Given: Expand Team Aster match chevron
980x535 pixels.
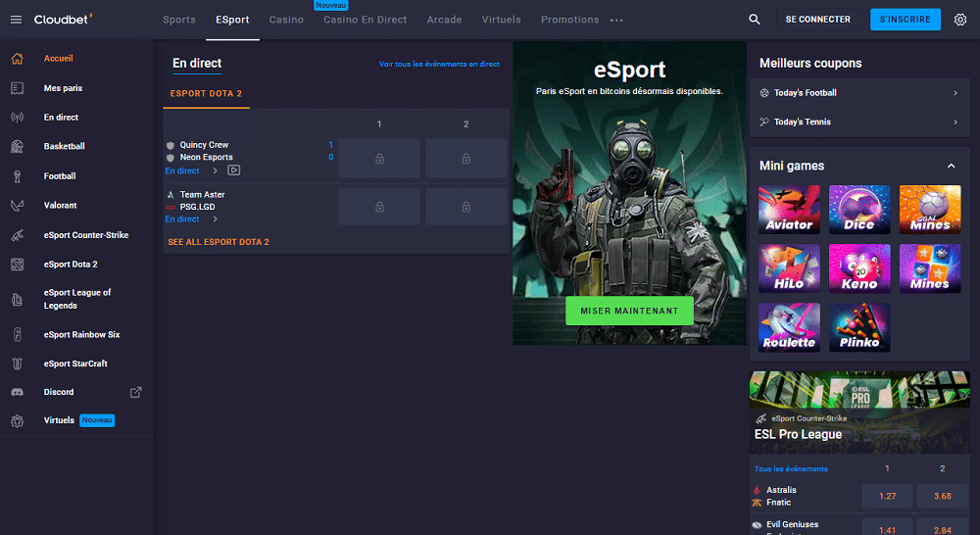Looking at the screenshot, I should tap(215, 219).
